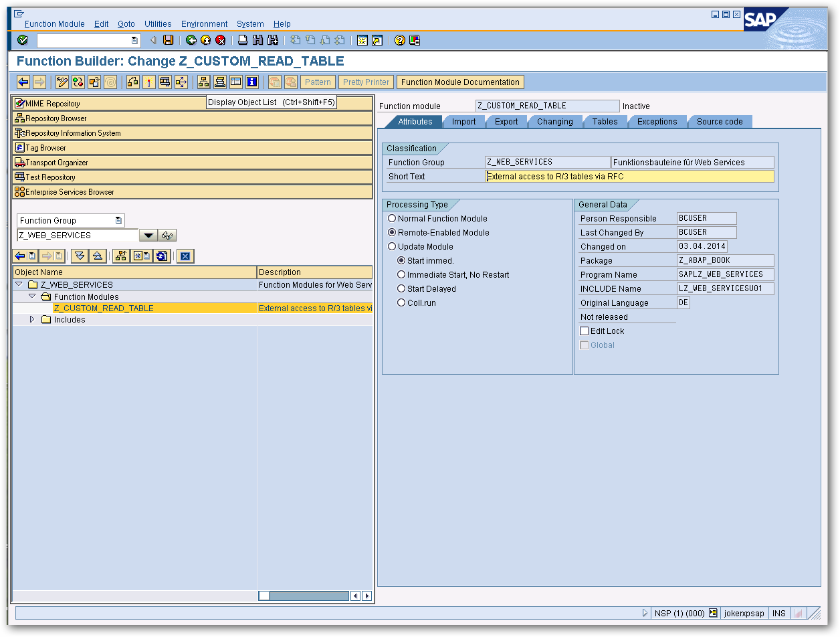Select the Update Module radio button

pos(392,247)
